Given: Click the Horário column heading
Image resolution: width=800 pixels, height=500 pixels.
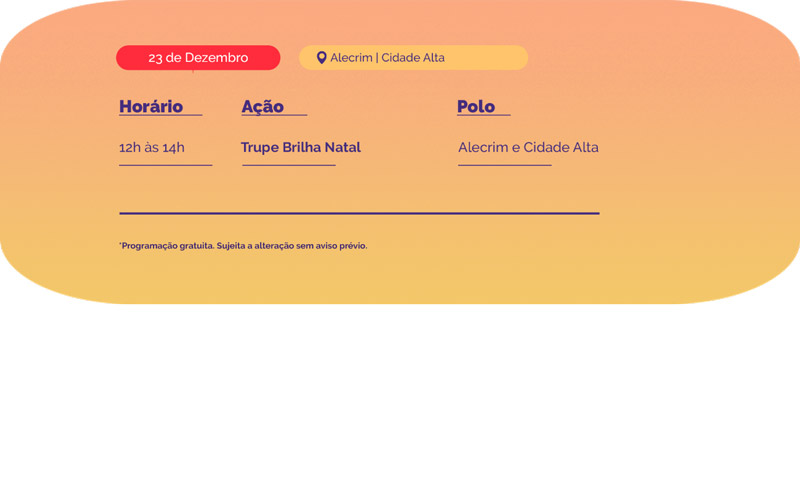Looking at the screenshot, I should [x=151, y=106].
